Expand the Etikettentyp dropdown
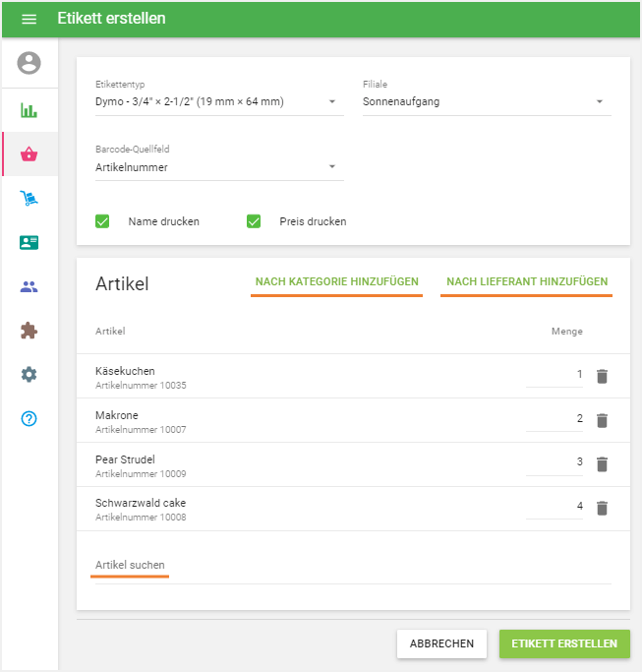 [219, 101]
